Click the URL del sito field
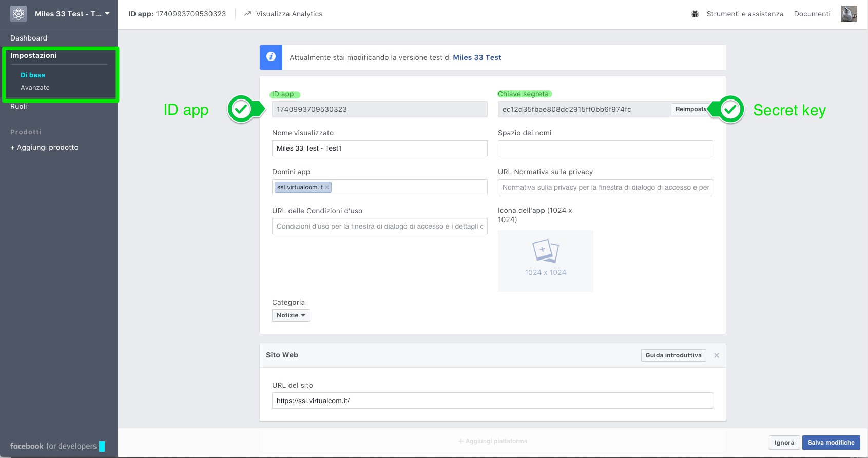 pos(492,401)
